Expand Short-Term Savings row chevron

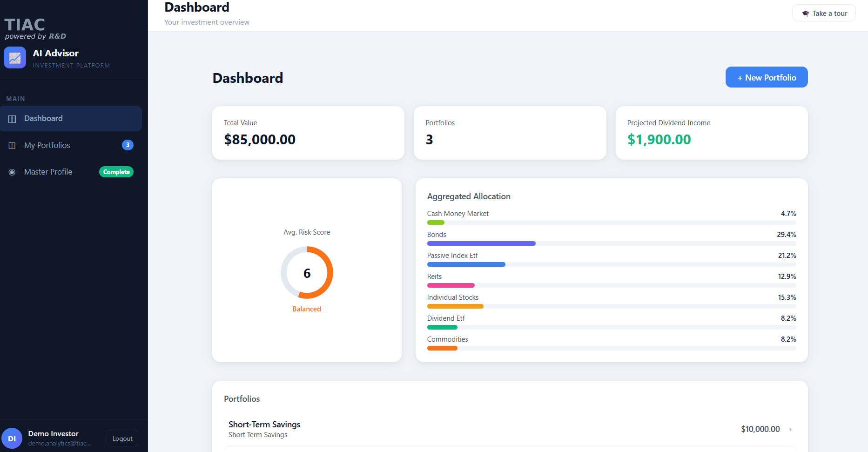pos(790,430)
